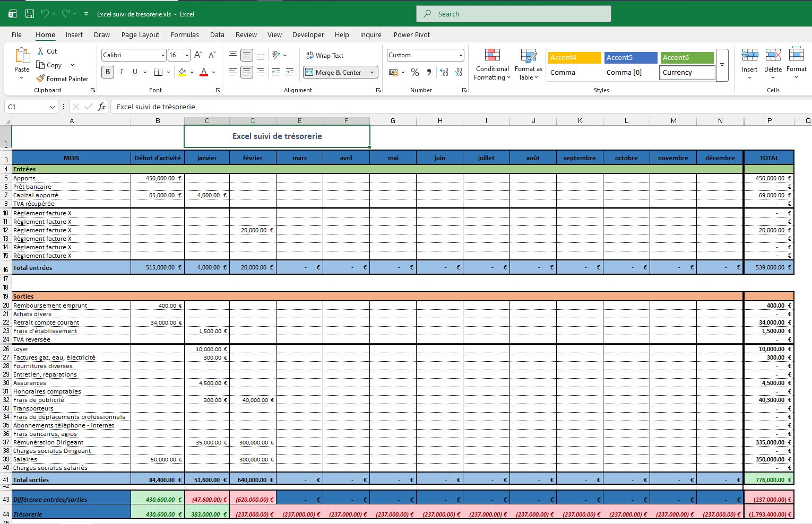This screenshot has height=524, width=812.
Task: Toggle Bold formatting
Action: coord(108,72)
